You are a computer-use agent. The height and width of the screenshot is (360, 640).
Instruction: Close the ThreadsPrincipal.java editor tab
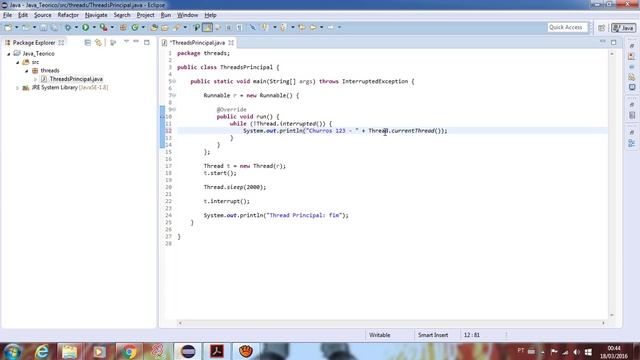pyautogui.click(x=231, y=42)
